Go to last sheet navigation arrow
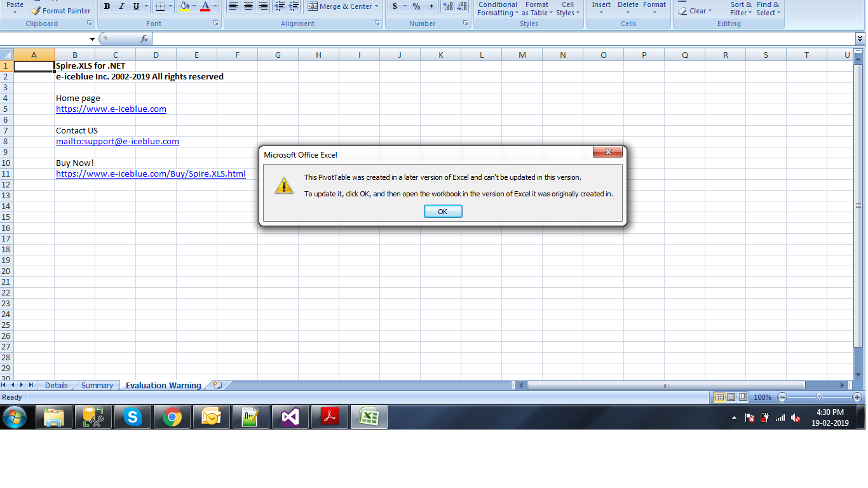 [x=31, y=385]
